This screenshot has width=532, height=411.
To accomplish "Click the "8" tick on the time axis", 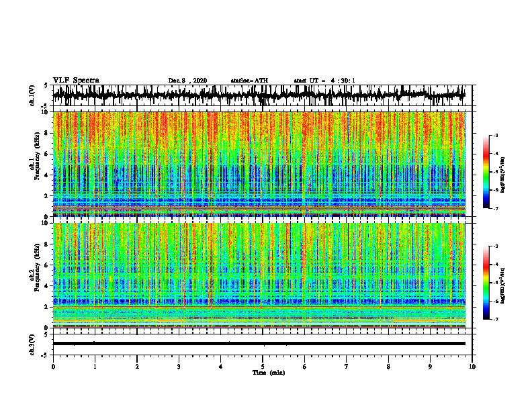I will click(388, 367).
